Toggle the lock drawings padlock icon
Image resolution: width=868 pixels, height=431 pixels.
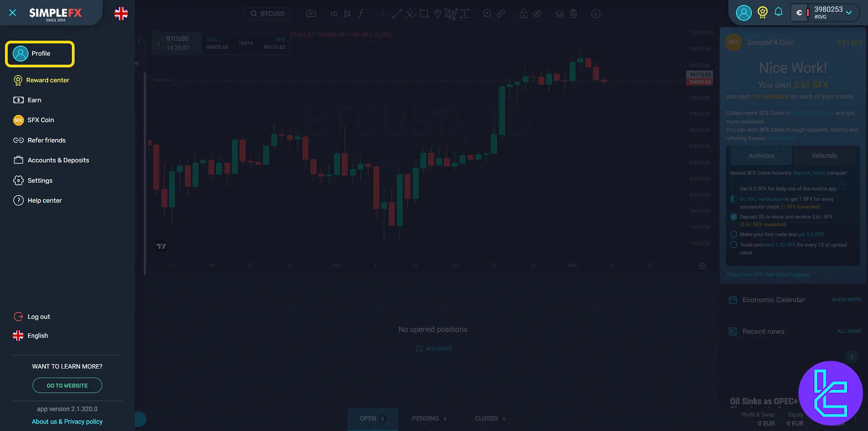pyautogui.click(x=524, y=14)
